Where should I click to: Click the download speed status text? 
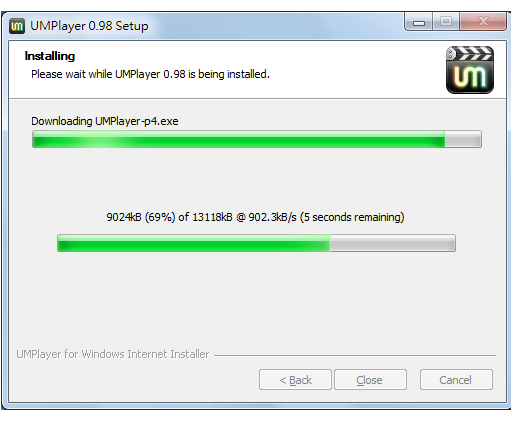coord(255,217)
